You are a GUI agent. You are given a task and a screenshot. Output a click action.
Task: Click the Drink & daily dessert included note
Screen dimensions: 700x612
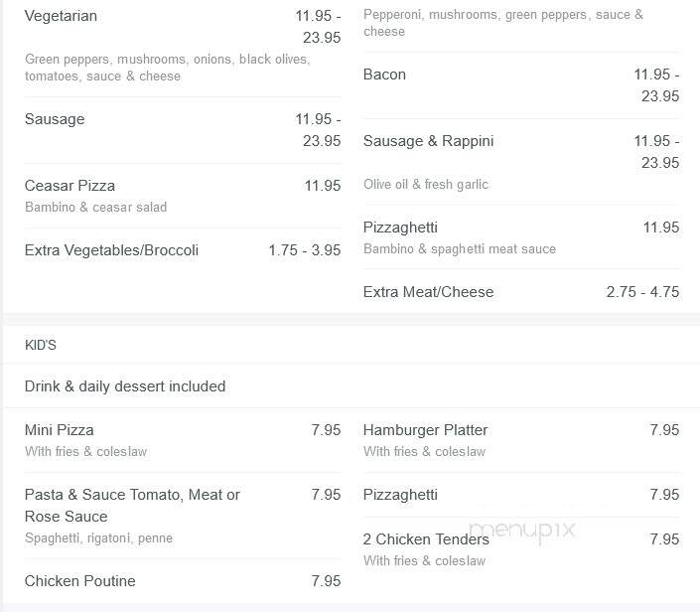point(125,386)
